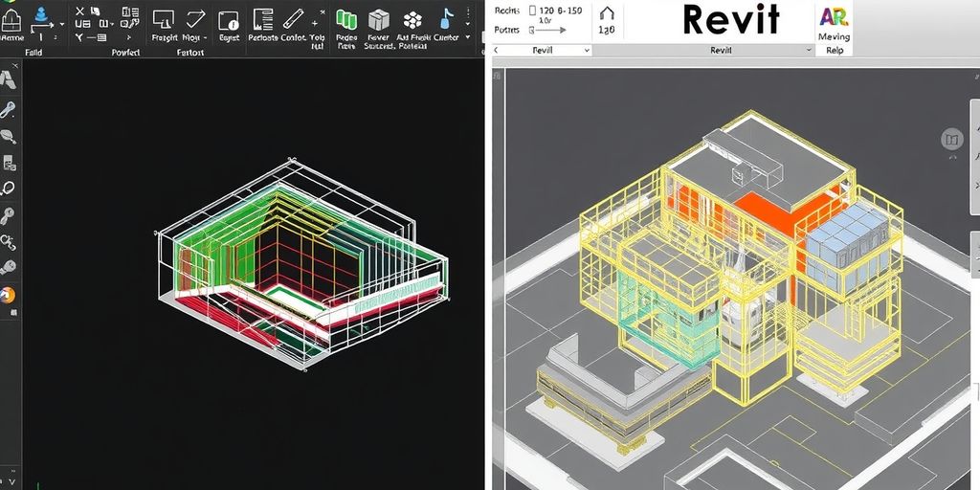Select the pencil 'Confot' tool

[293, 19]
